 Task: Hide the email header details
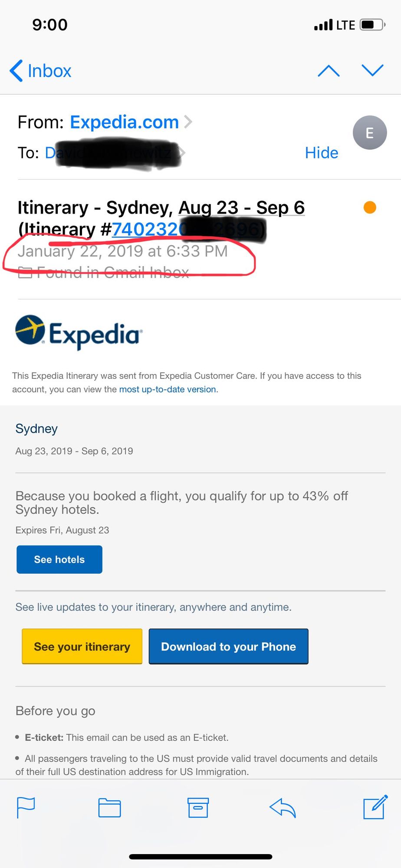coord(321,153)
